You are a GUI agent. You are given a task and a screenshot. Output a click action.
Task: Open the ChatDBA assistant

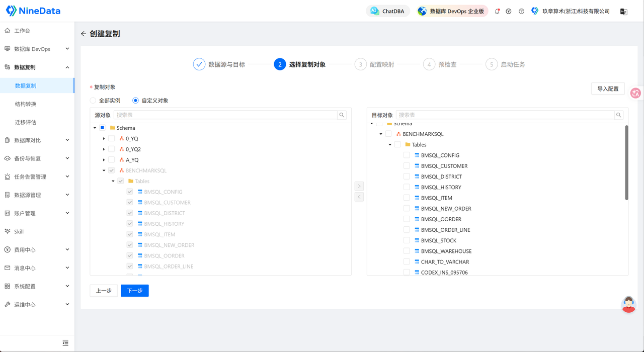point(388,11)
